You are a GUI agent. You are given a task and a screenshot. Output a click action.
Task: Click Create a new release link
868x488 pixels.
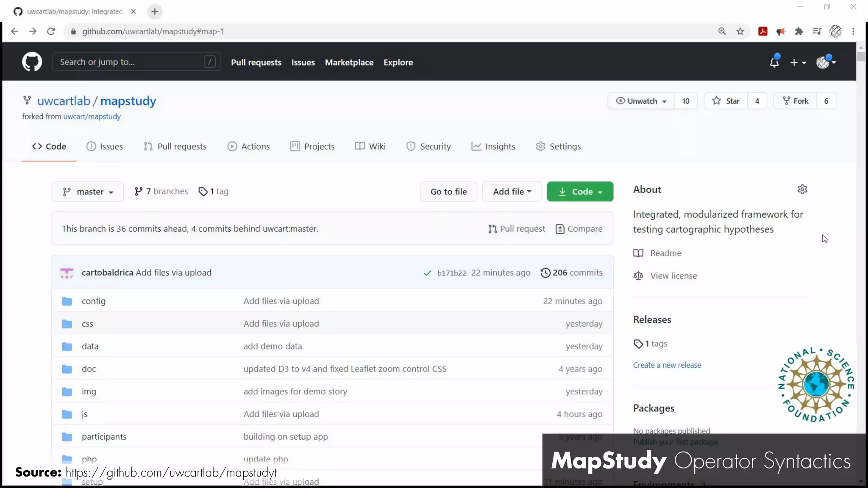click(x=667, y=365)
